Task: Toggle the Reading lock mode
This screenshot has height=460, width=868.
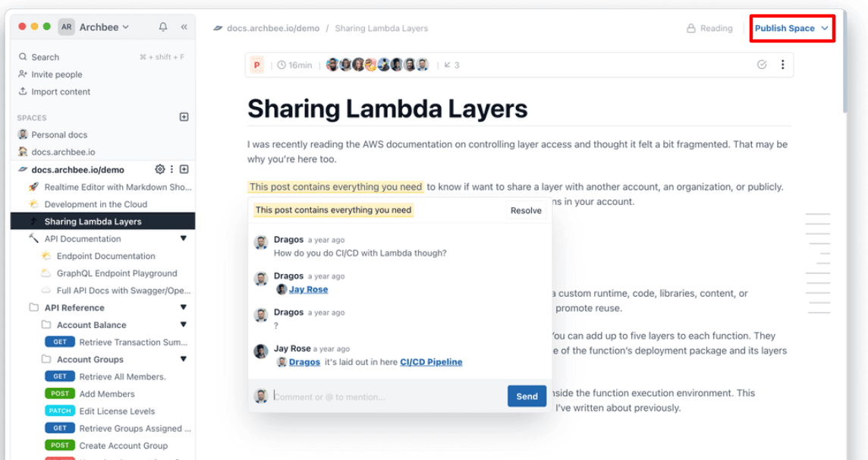Action: tap(709, 29)
